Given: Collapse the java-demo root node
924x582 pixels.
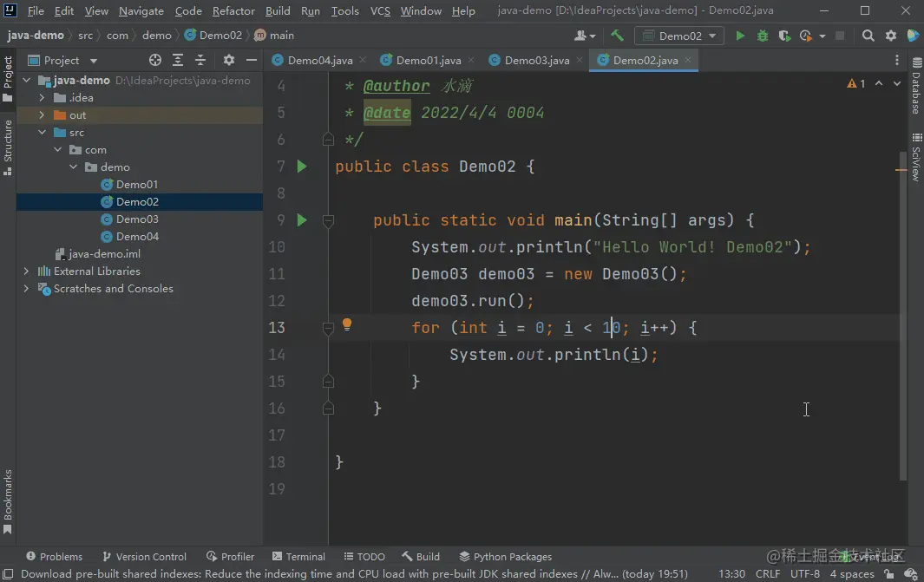Looking at the screenshot, I should click(x=27, y=80).
